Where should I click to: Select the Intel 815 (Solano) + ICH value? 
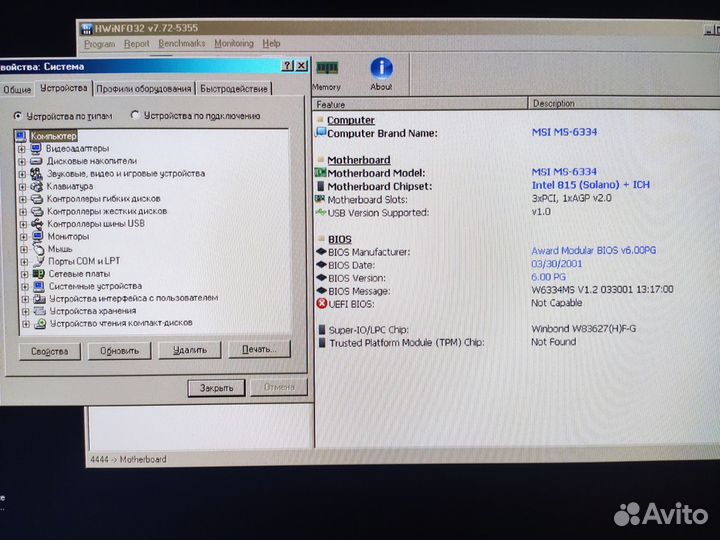(x=591, y=185)
